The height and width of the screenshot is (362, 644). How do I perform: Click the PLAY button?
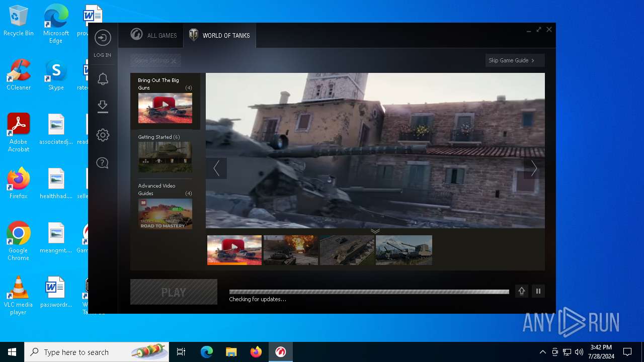(x=174, y=292)
